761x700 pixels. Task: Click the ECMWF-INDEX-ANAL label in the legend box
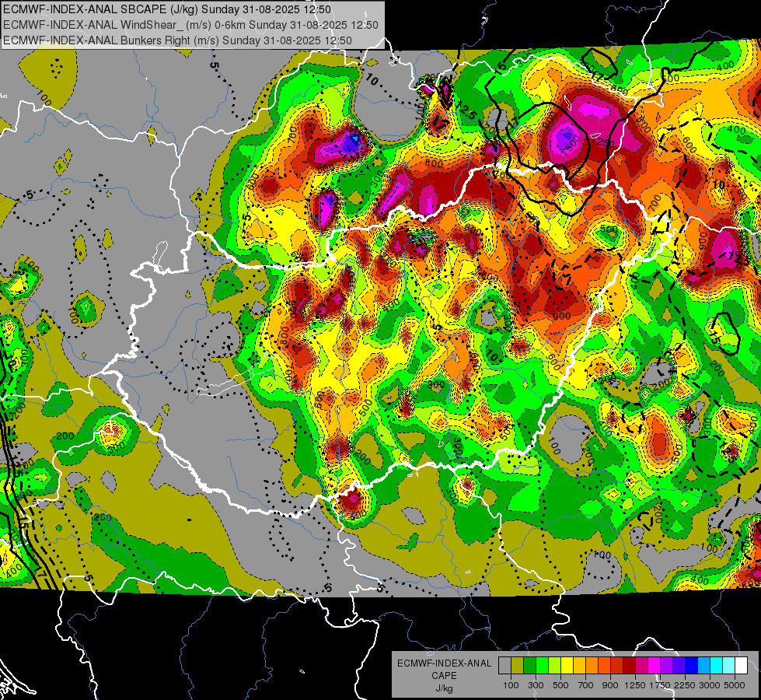pos(444,663)
